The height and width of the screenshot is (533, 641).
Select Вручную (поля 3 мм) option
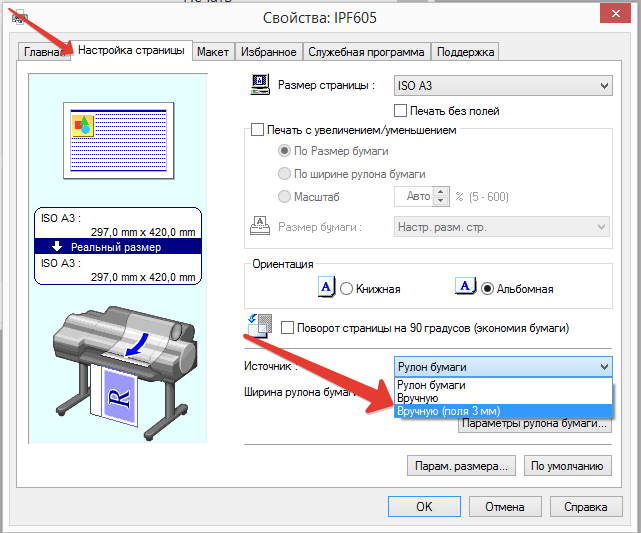[x=503, y=411]
